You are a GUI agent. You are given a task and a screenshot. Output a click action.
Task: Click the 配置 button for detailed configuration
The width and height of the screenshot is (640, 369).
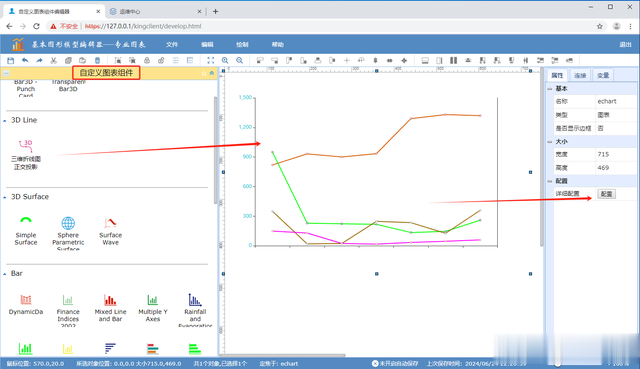click(607, 194)
